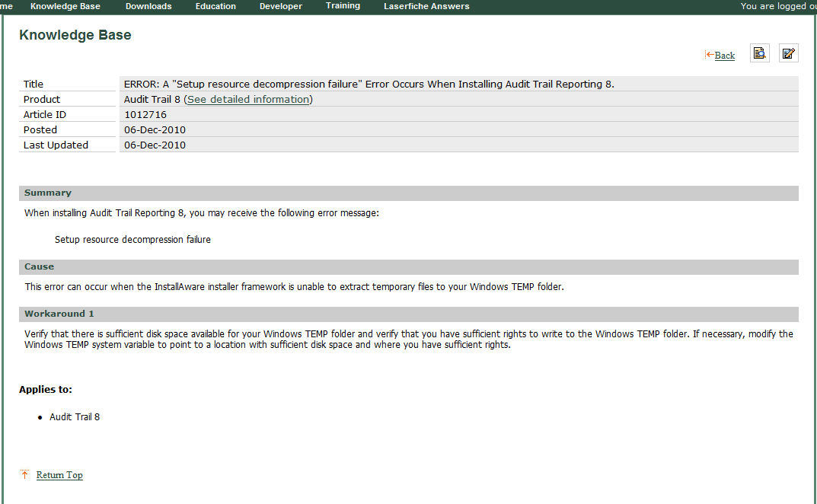The width and height of the screenshot is (817, 504).
Task: Open the Downloads navigation item
Action: pyautogui.click(x=148, y=6)
